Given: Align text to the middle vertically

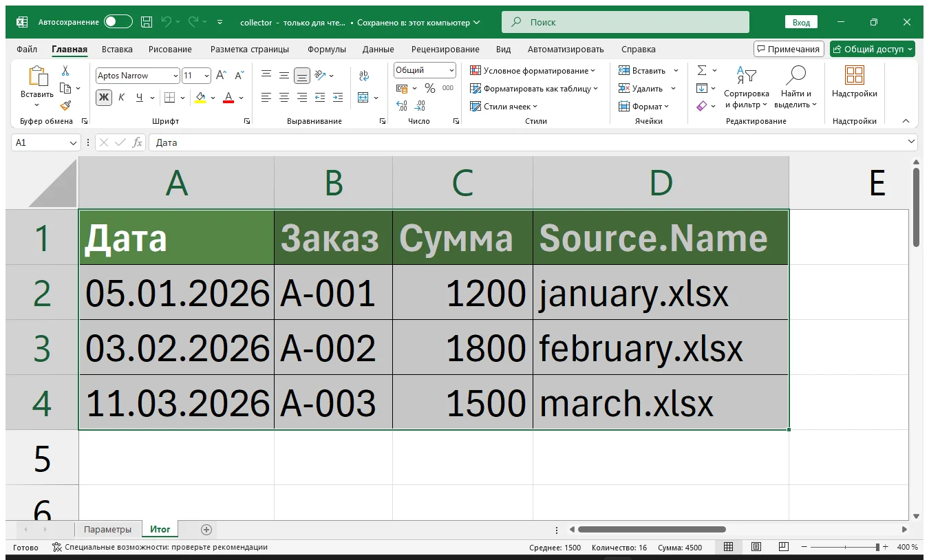Looking at the screenshot, I should click(x=284, y=76).
